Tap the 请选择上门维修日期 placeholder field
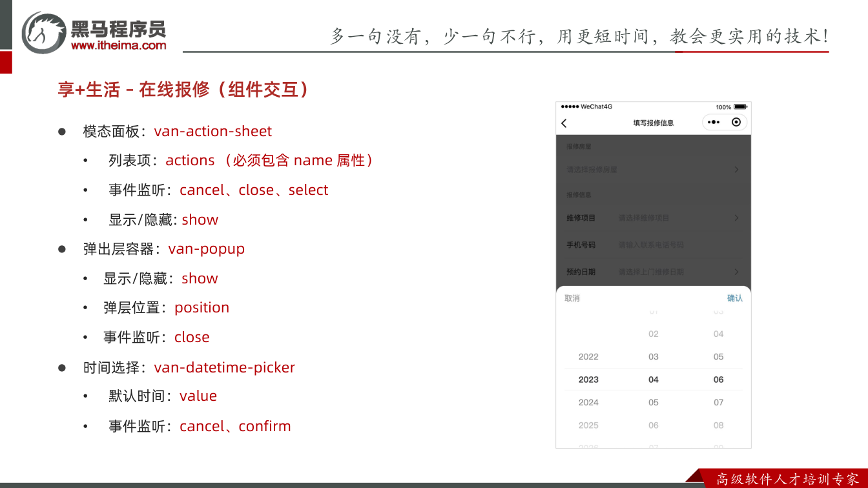 click(651, 272)
